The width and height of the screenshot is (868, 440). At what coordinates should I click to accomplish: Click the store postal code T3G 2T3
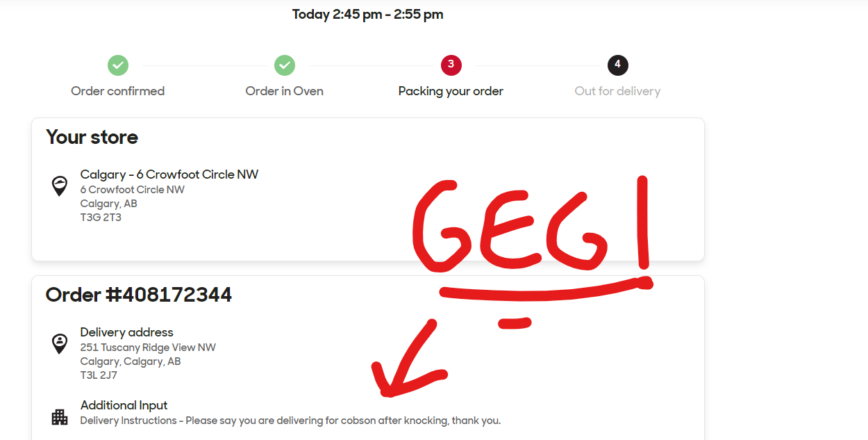(x=101, y=218)
